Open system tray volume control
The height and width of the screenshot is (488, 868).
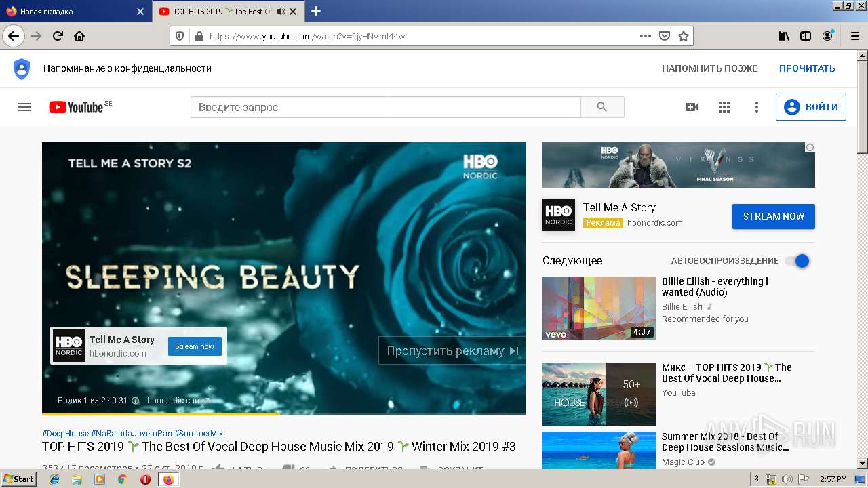click(787, 479)
